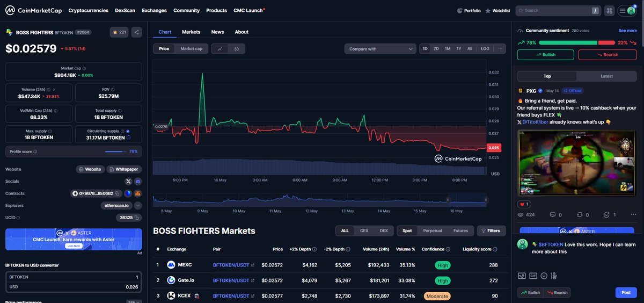Click the Post button

(x=626, y=293)
